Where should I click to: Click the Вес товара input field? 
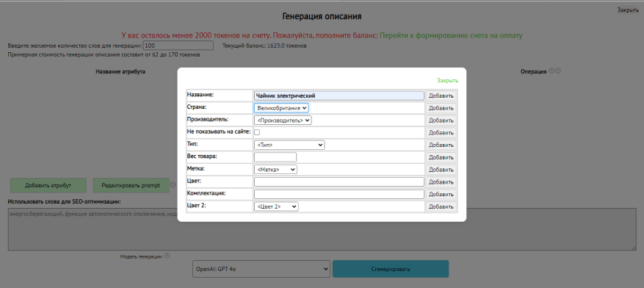click(275, 157)
